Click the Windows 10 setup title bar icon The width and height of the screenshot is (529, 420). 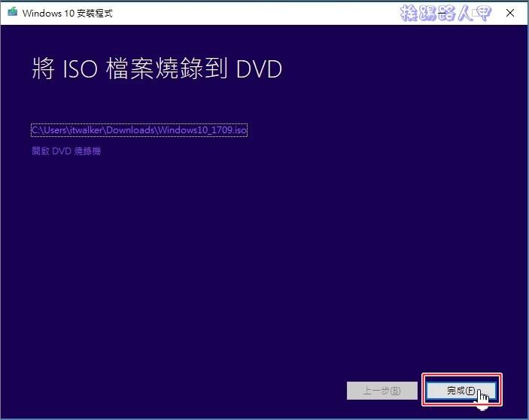(x=13, y=12)
